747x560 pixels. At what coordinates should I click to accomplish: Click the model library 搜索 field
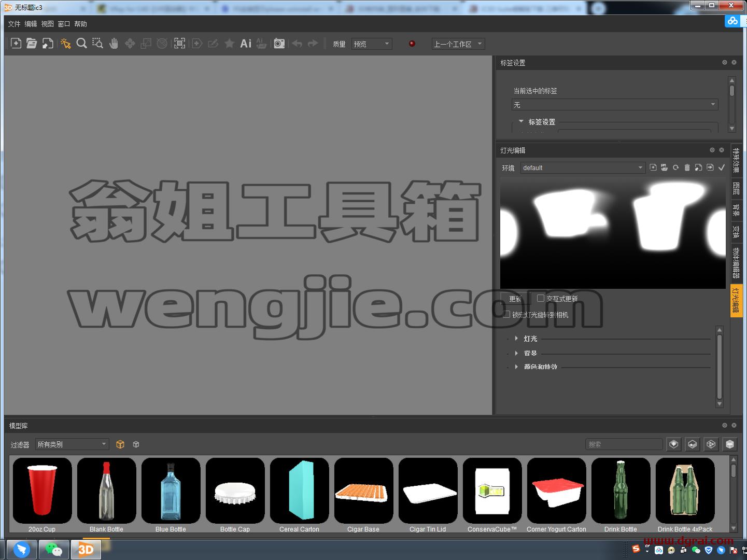coord(624,444)
